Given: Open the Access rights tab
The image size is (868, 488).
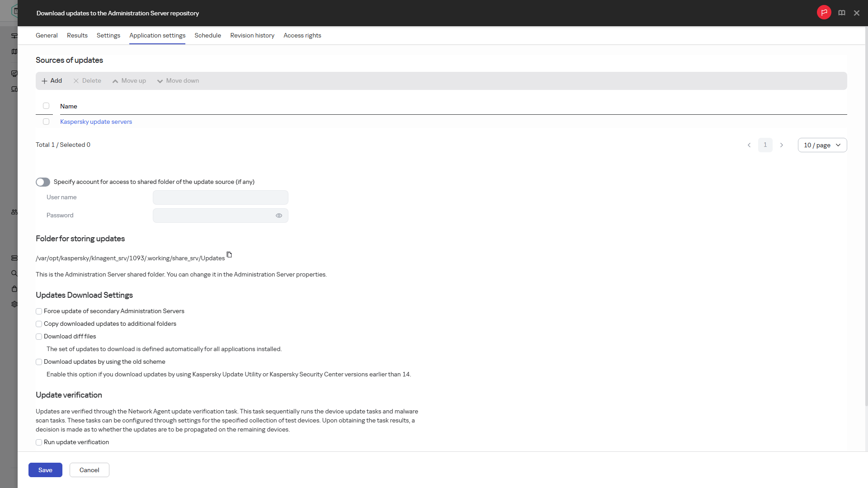Looking at the screenshot, I should pyautogui.click(x=302, y=35).
